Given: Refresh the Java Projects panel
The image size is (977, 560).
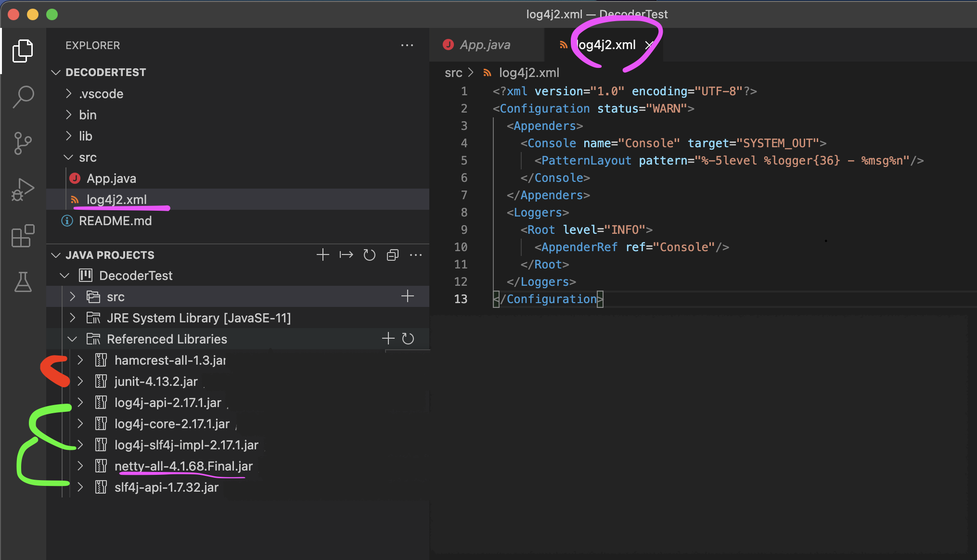Looking at the screenshot, I should 369,255.
